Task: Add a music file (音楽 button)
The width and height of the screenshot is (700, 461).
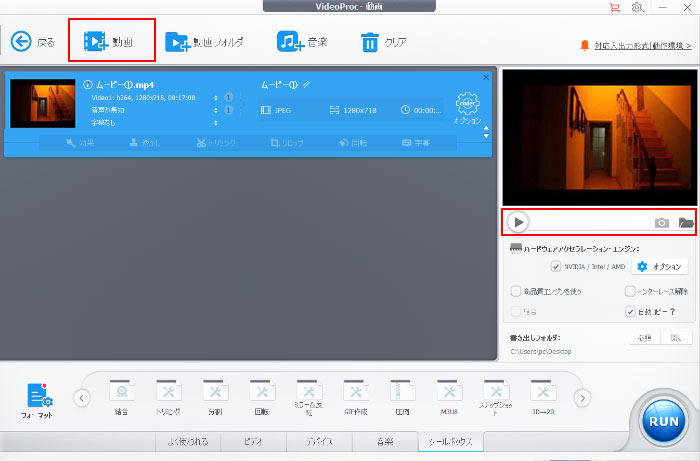Action: pyautogui.click(x=302, y=42)
